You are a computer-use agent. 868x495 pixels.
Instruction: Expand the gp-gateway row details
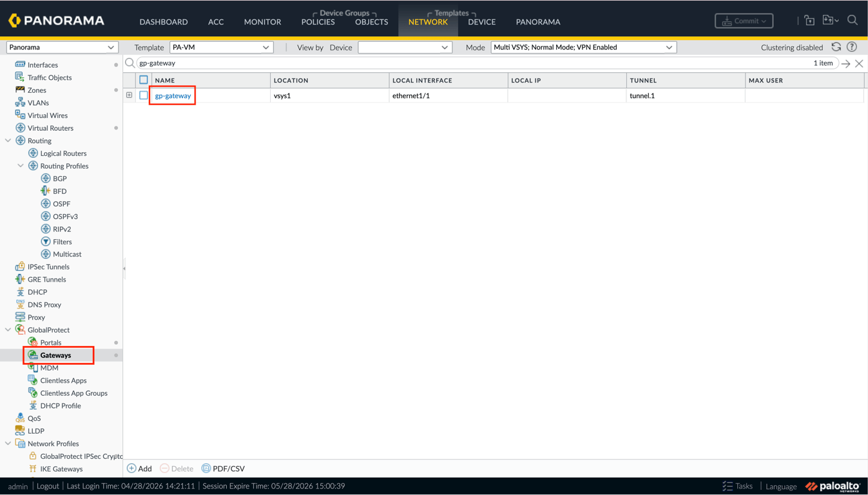[x=130, y=95]
